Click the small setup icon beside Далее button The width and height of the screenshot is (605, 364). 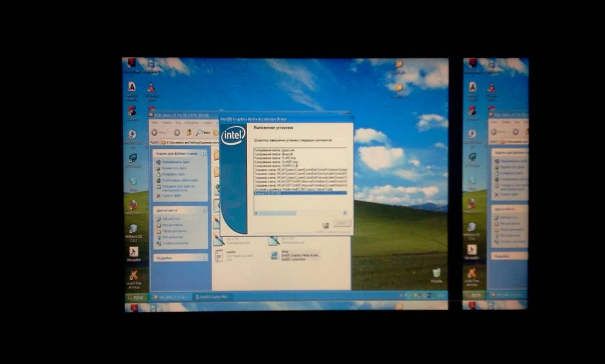(x=326, y=225)
